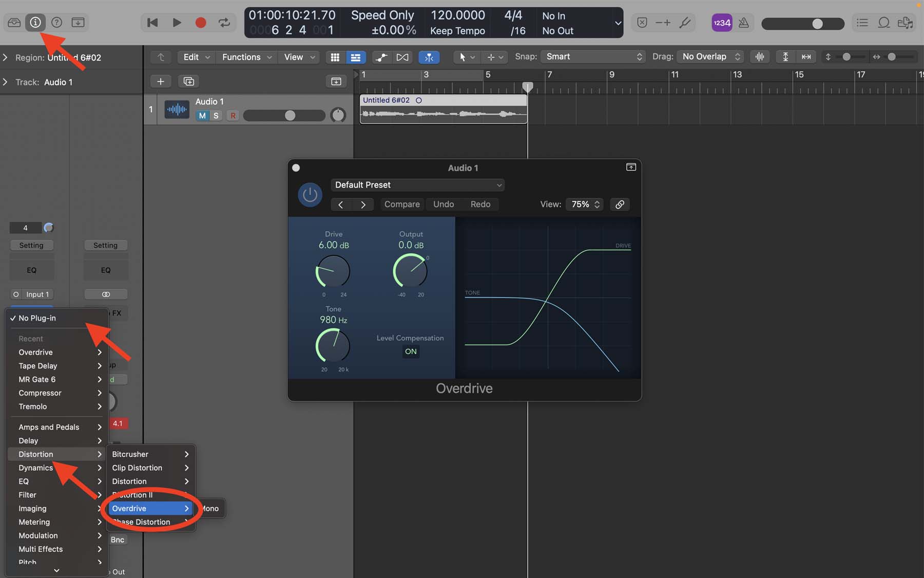Open the LCD display mode chevron
This screenshot has height=578, width=924.
[618, 23]
